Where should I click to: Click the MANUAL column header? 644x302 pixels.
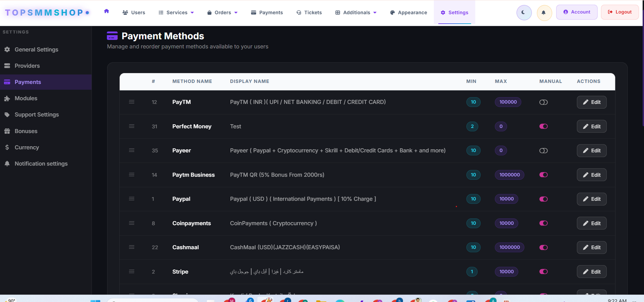(551, 81)
